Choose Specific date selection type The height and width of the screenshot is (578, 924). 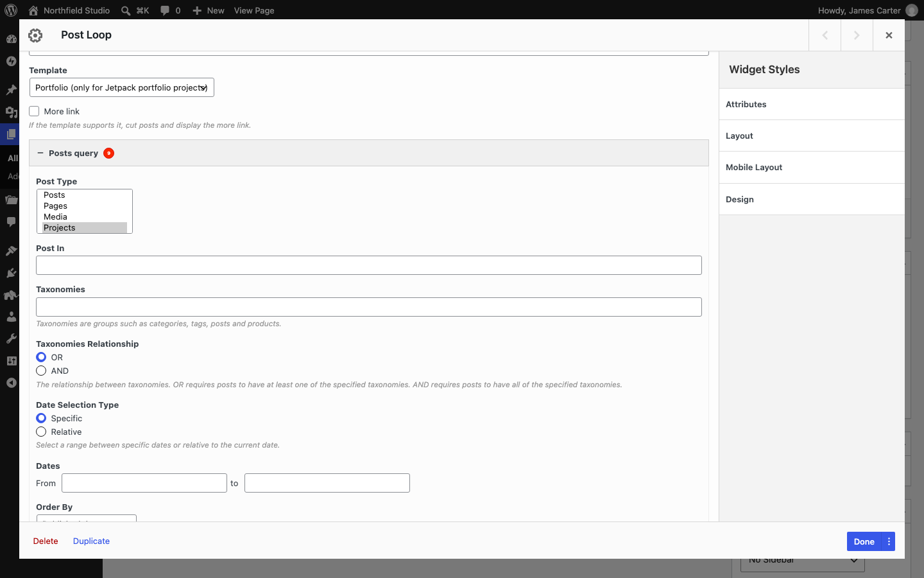tap(41, 418)
